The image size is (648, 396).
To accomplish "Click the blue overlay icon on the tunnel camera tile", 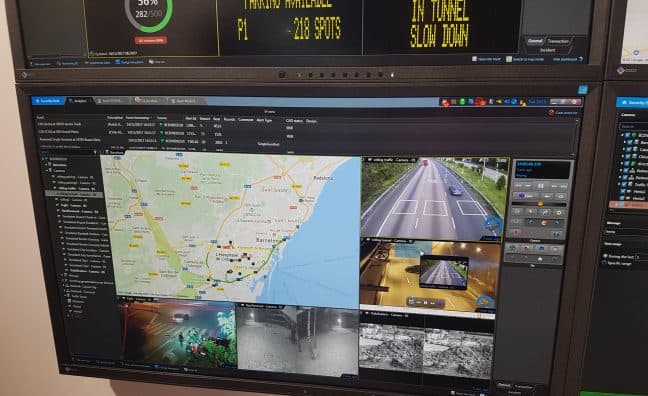I will pyautogui.click(x=485, y=302).
